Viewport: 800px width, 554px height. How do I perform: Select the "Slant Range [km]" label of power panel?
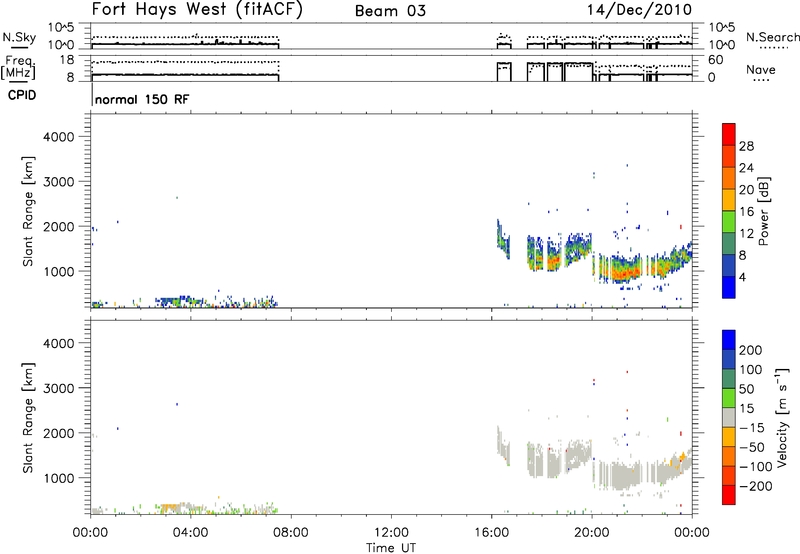coord(28,211)
